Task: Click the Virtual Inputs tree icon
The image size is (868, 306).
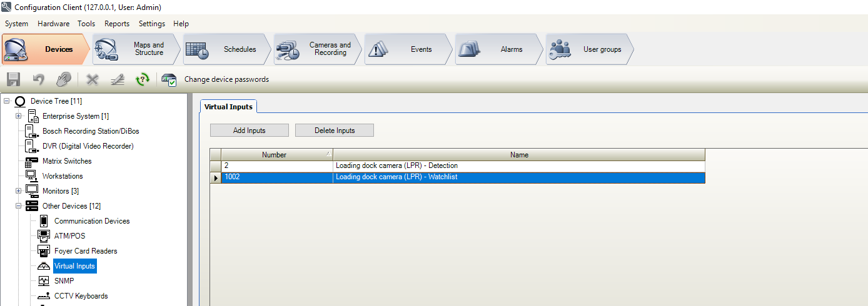Action: point(44,266)
